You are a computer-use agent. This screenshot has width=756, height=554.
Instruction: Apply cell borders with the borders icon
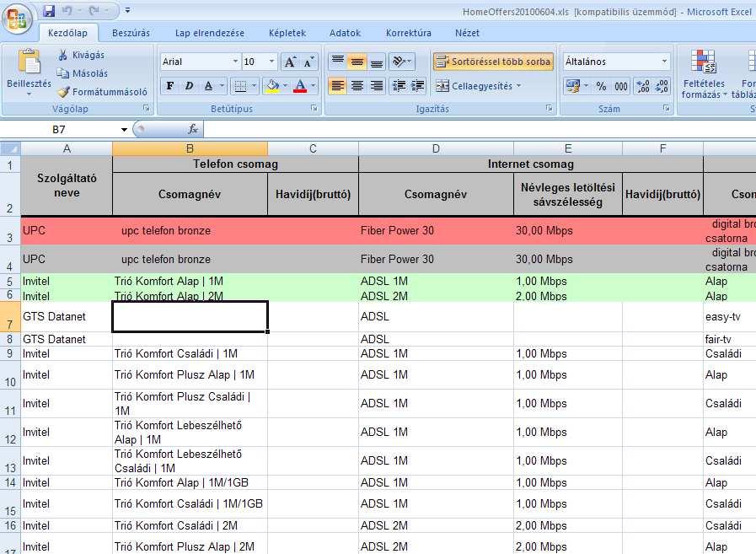tap(239, 86)
